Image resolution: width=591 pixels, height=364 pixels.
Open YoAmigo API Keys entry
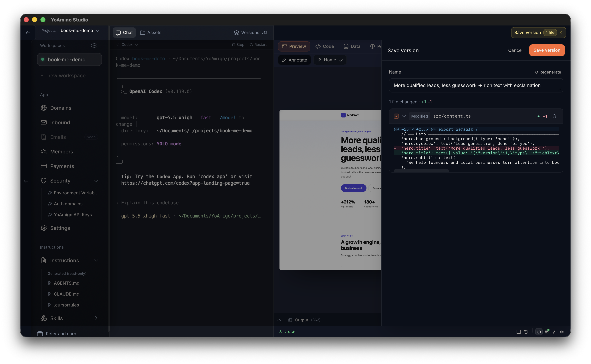click(x=70, y=215)
